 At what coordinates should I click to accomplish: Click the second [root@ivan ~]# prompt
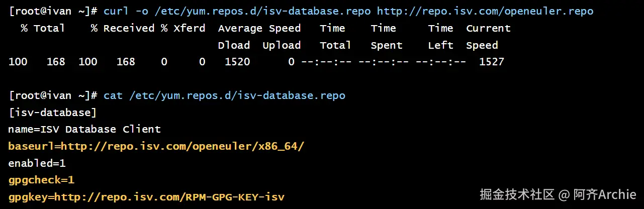(53, 95)
